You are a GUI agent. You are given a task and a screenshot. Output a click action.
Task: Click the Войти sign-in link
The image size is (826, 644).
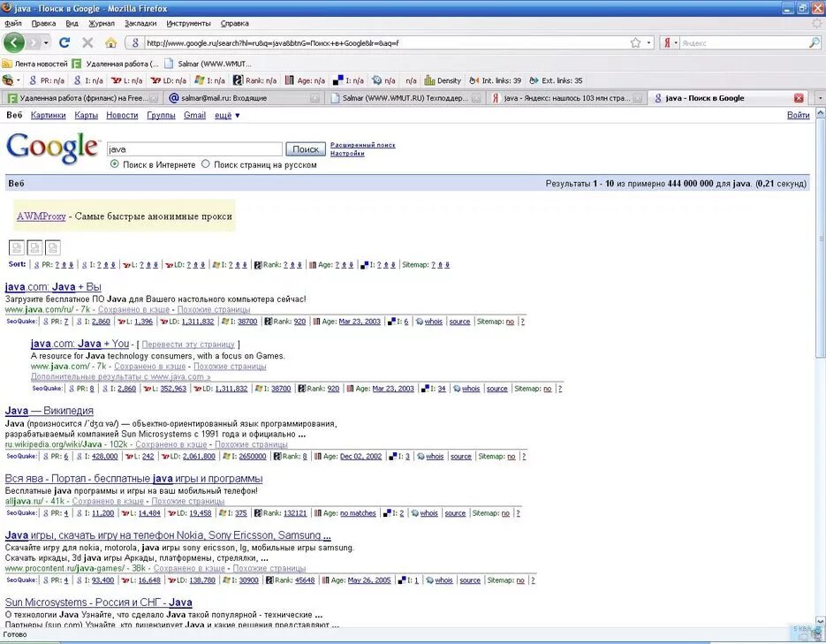[x=798, y=116]
